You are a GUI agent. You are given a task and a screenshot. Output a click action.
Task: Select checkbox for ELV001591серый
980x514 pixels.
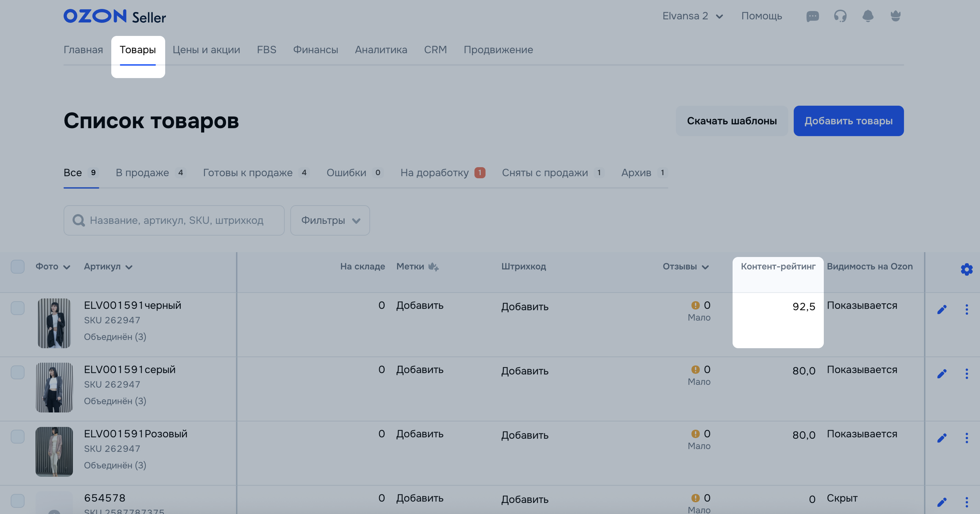click(18, 372)
